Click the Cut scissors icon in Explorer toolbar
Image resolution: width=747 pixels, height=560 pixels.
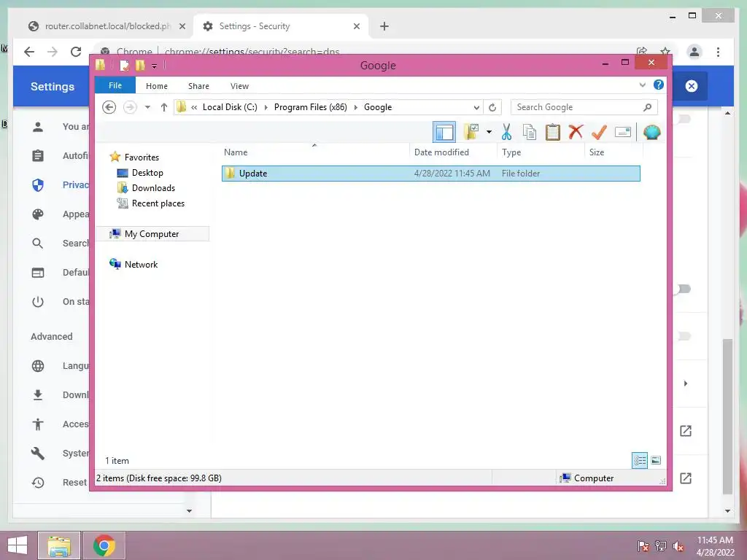tap(506, 133)
